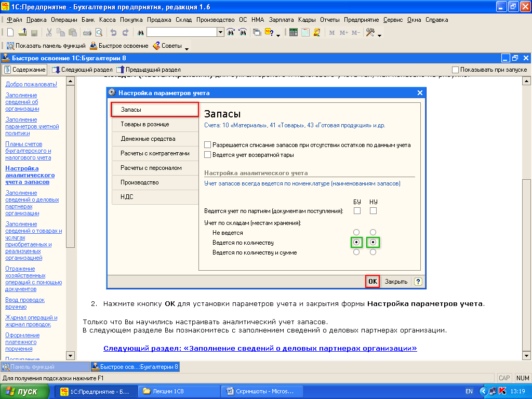Screen dimensions: 532x399
Task: Open the Справка menu
Action: pyautogui.click(x=436, y=20)
